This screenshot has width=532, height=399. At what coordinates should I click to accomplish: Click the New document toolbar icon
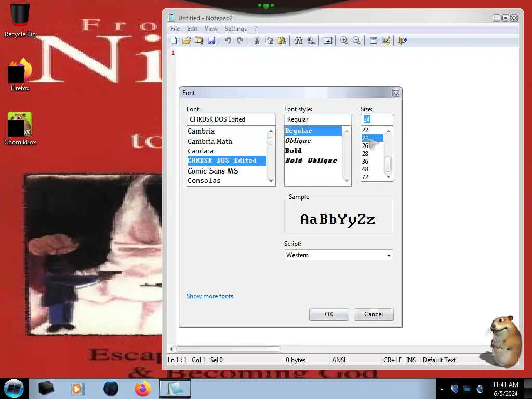click(174, 41)
